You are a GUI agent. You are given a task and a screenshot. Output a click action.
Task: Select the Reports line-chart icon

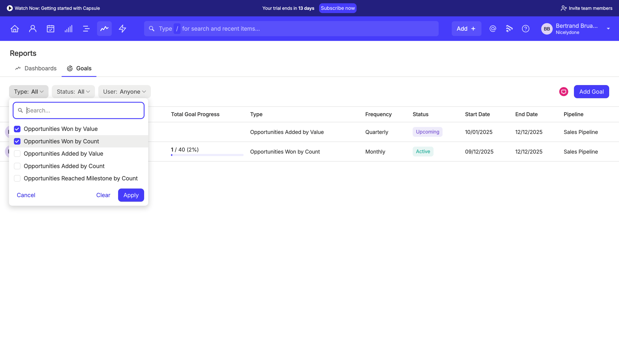point(104,29)
